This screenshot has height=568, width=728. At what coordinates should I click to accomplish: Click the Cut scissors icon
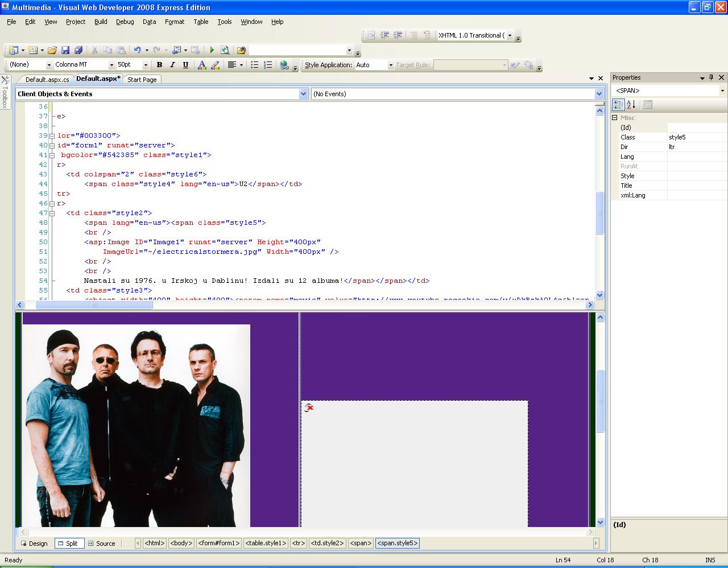(x=95, y=50)
